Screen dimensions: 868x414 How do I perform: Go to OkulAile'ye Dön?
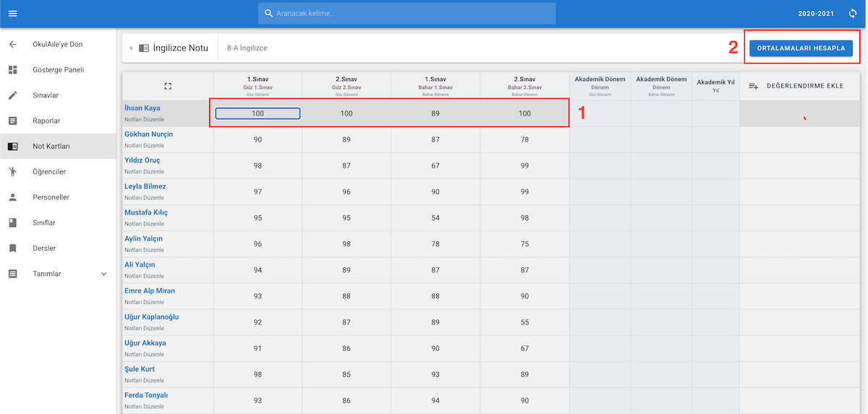tap(58, 44)
